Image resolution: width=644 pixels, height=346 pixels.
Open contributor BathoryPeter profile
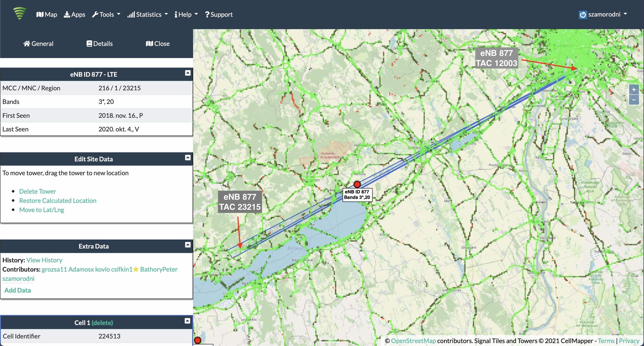[x=159, y=269]
